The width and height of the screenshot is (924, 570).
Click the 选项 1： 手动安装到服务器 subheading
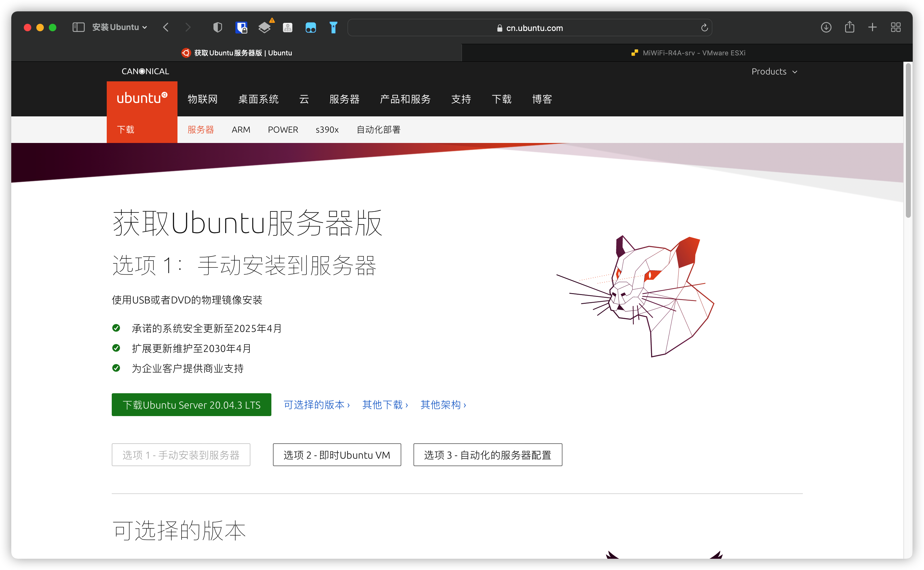coord(244,265)
